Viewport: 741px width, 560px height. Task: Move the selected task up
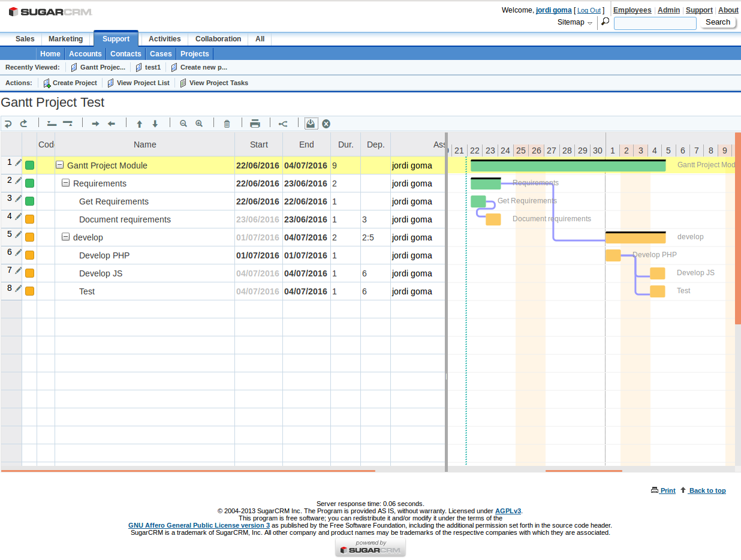point(140,124)
